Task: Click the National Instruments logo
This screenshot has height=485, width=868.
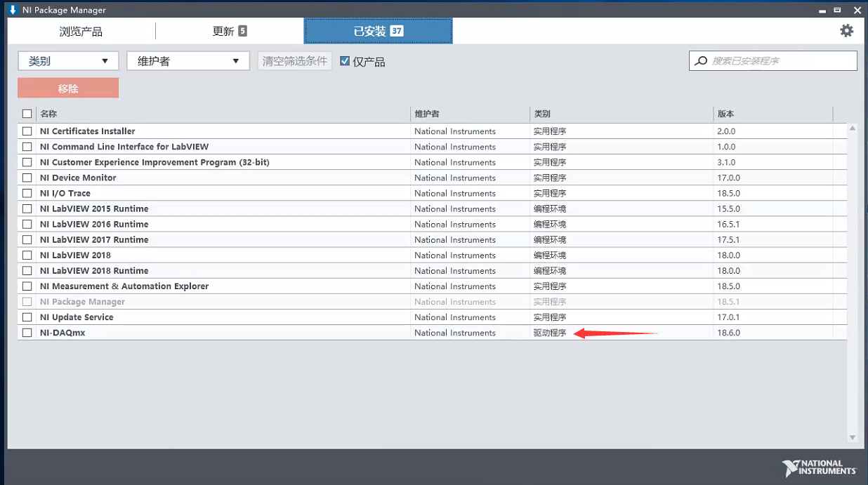Action: click(x=819, y=468)
